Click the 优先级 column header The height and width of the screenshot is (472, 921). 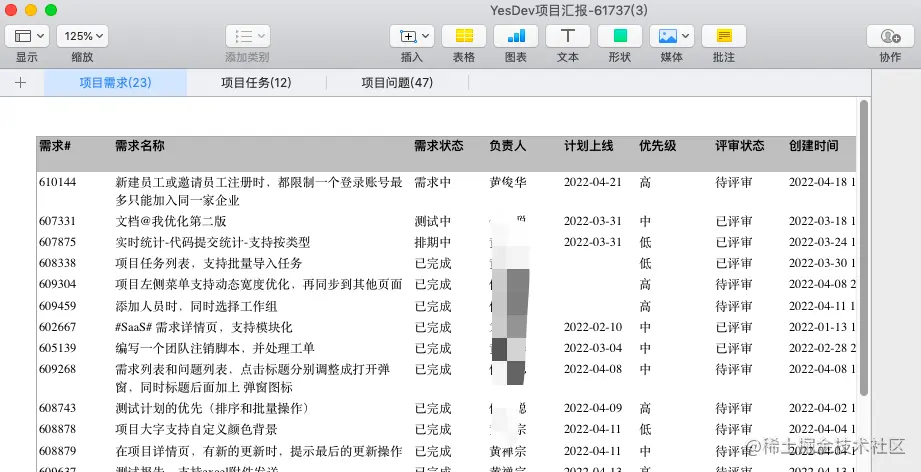[657, 146]
